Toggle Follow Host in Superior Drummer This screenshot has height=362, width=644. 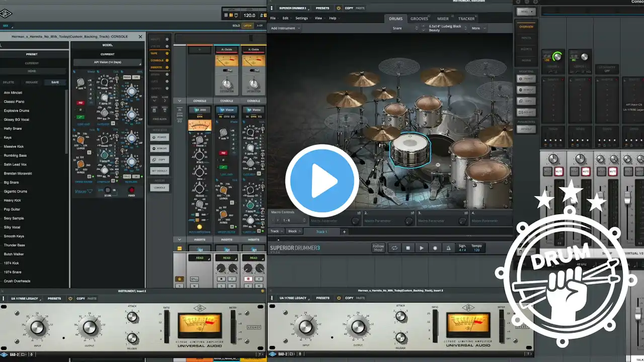tap(378, 248)
